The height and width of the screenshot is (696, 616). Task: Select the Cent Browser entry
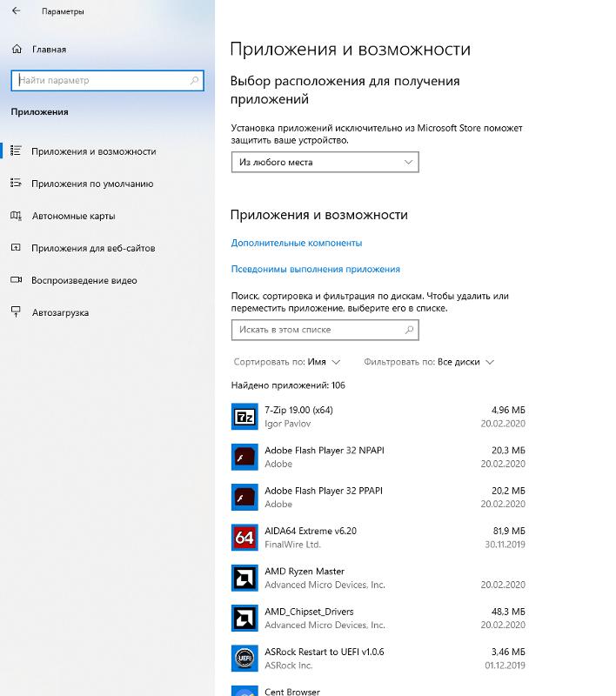point(378,691)
